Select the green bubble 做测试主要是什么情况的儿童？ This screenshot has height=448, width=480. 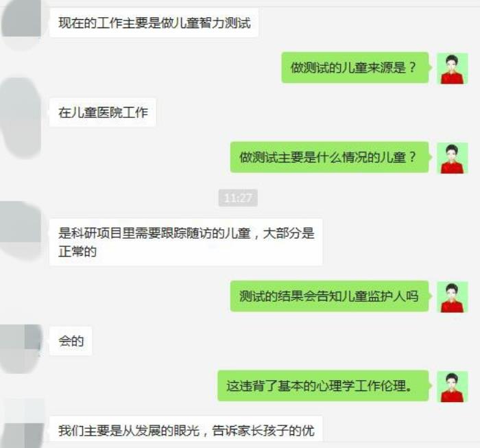coord(329,157)
